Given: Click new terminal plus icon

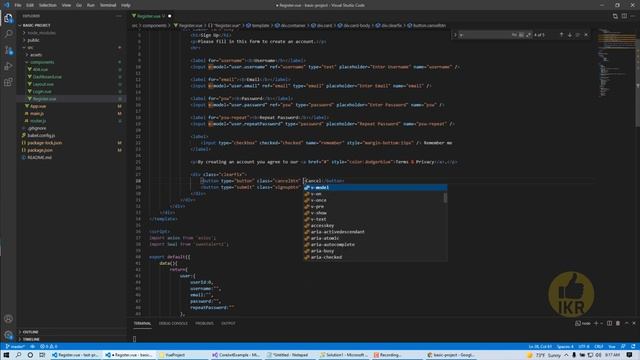Looking at the screenshot, I should pyautogui.click(x=596, y=323).
